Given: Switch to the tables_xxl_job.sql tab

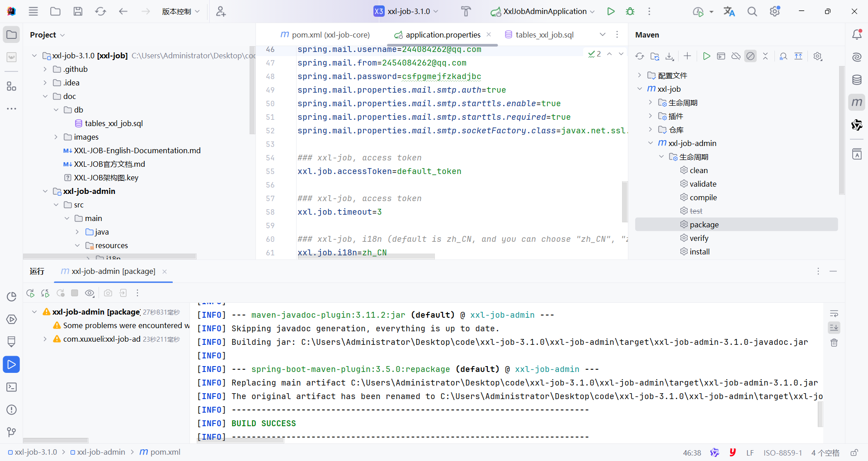Looking at the screenshot, I should pos(544,35).
